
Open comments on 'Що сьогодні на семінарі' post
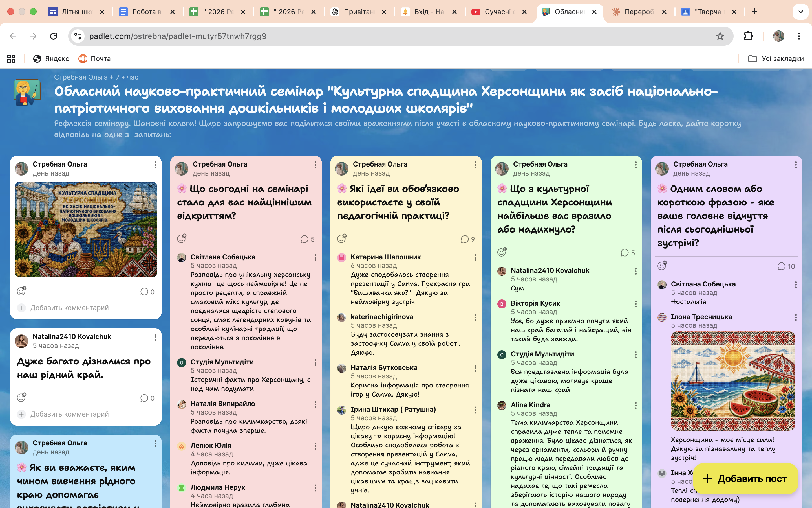click(x=307, y=239)
